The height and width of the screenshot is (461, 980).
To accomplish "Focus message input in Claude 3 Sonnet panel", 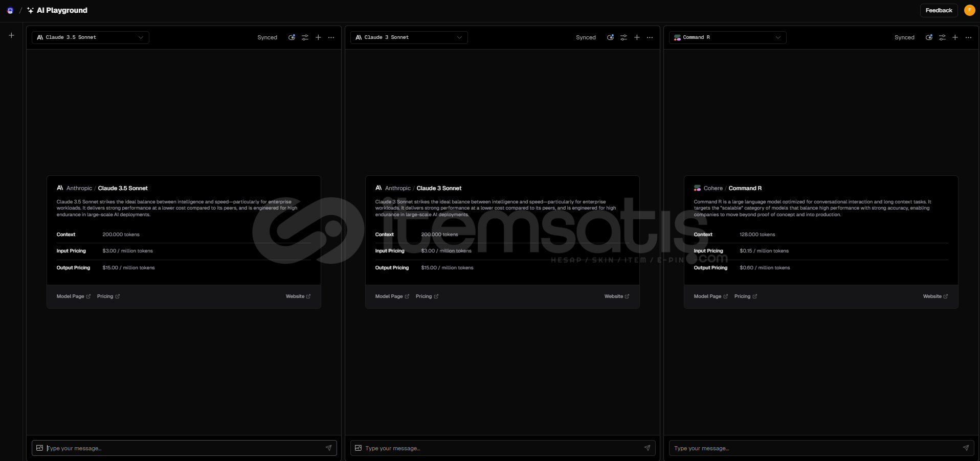I will [x=503, y=448].
